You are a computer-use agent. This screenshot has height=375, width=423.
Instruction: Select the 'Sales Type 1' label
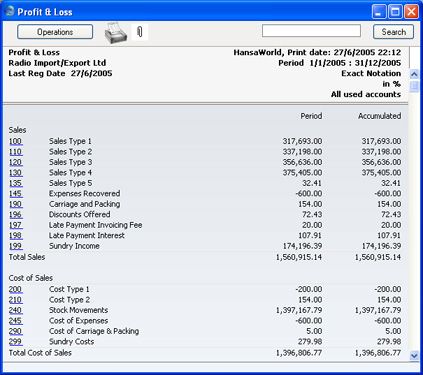click(x=70, y=141)
